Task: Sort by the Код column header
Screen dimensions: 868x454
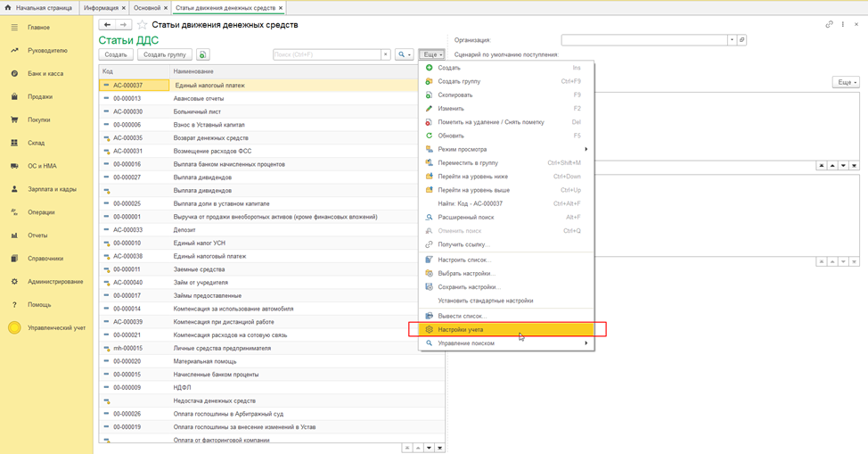Action: click(135, 71)
